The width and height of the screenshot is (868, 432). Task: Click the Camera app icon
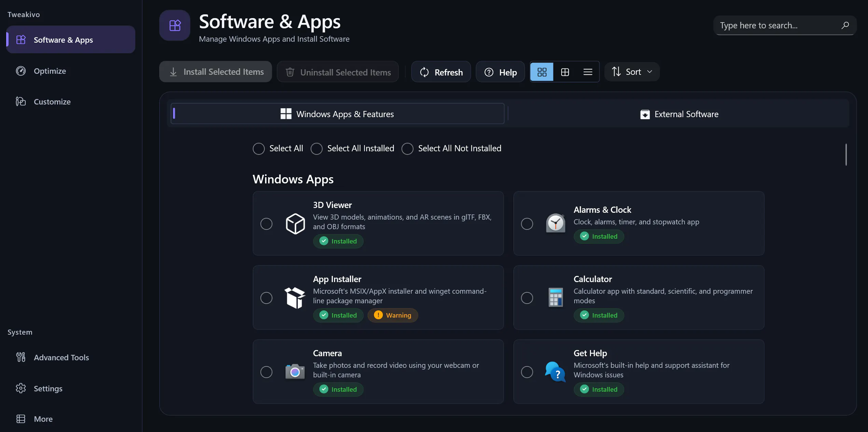[x=295, y=372]
